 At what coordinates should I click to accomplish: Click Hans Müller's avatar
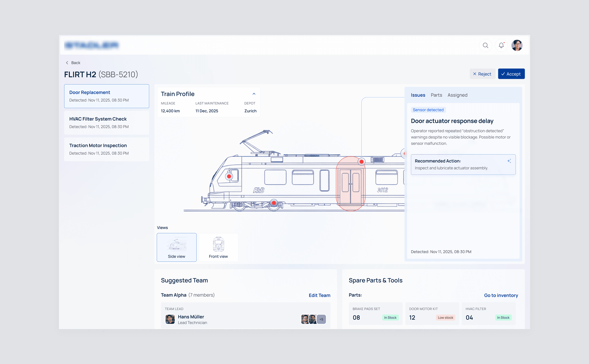coord(170,319)
